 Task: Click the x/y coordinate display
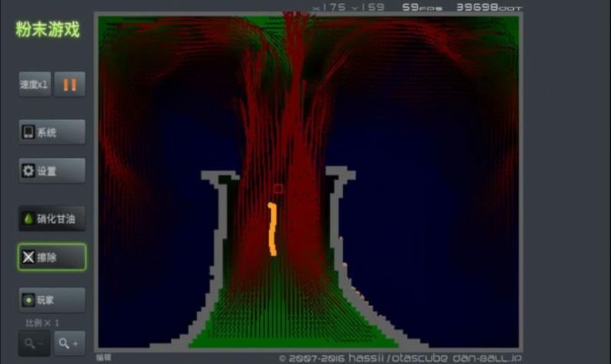349,7
